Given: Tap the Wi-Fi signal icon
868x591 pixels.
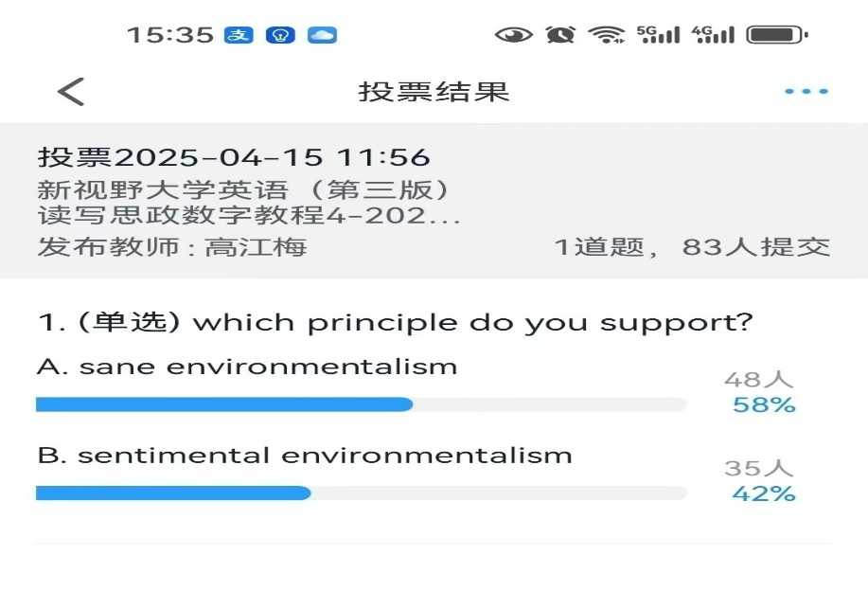Looking at the screenshot, I should click(x=606, y=35).
